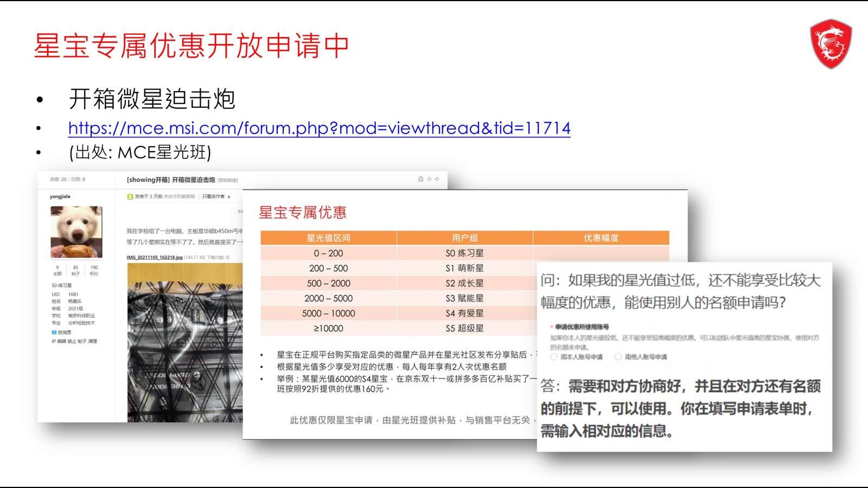Click the 发消息 envelope icon
The height and width of the screenshot is (488, 868).
tap(54, 332)
